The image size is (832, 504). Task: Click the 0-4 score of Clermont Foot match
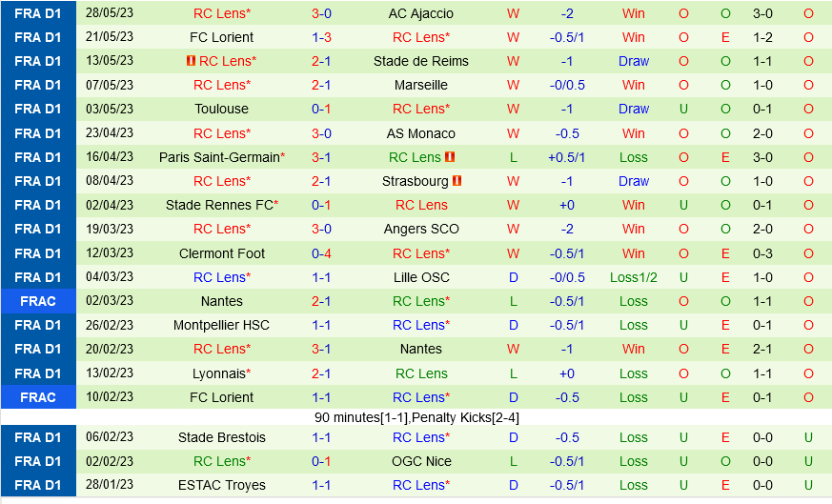click(x=321, y=253)
